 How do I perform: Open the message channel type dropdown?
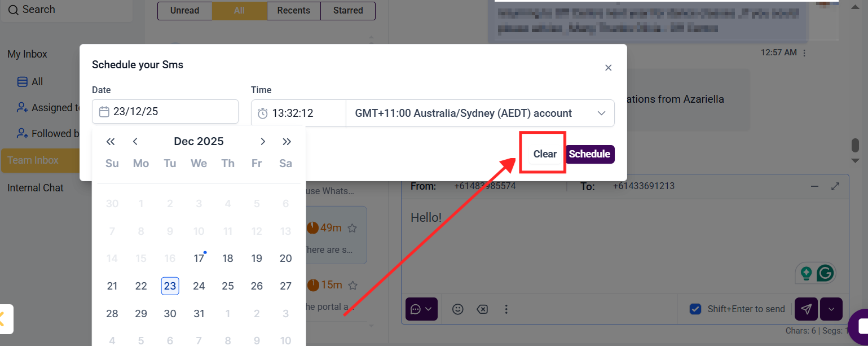pos(421,309)
